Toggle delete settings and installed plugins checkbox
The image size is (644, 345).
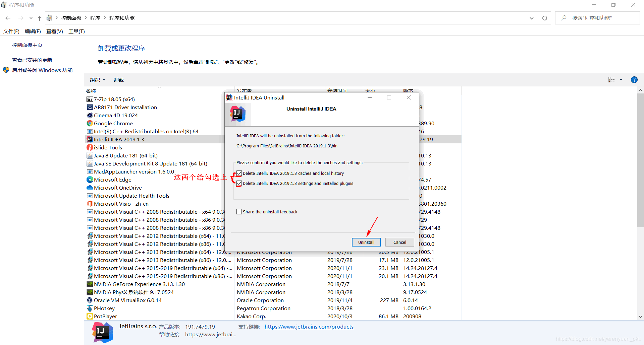pos(239,183)
